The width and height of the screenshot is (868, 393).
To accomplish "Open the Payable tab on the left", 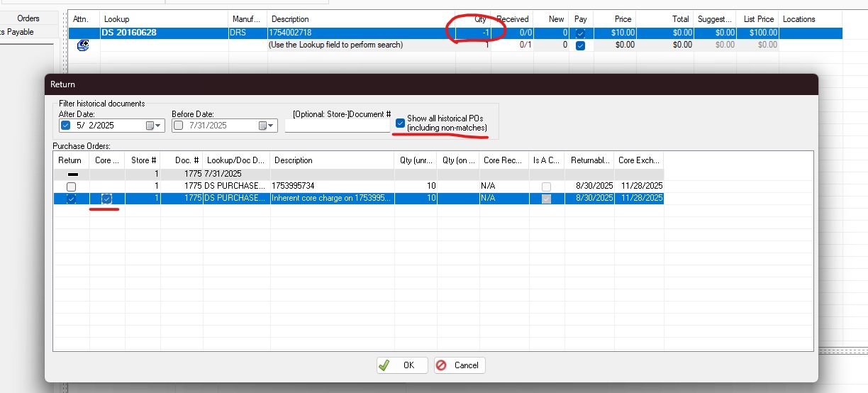I will (20, 32).
